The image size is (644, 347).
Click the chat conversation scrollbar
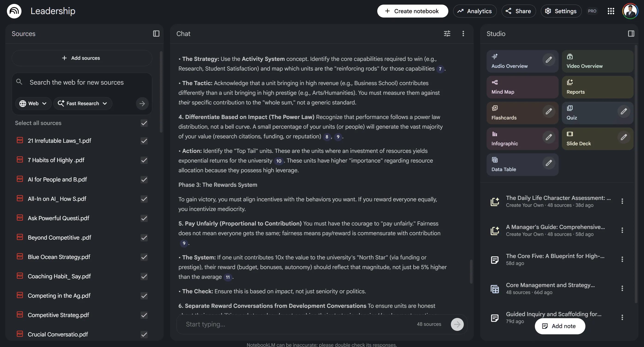[471, 271]
